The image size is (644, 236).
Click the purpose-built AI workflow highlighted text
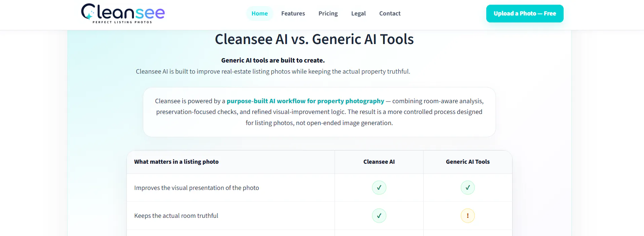click(305, 101)
